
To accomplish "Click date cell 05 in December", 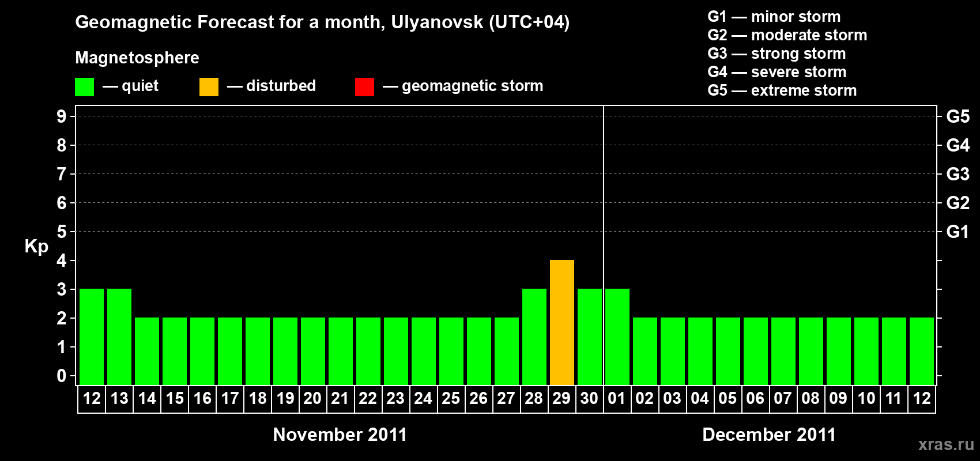I will point(728,399).
